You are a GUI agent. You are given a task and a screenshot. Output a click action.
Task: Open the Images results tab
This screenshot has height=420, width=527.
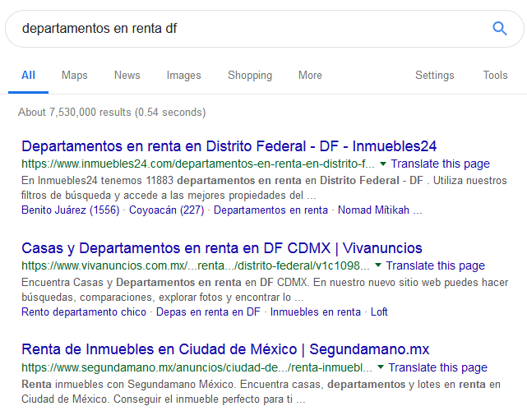(183, 75)
